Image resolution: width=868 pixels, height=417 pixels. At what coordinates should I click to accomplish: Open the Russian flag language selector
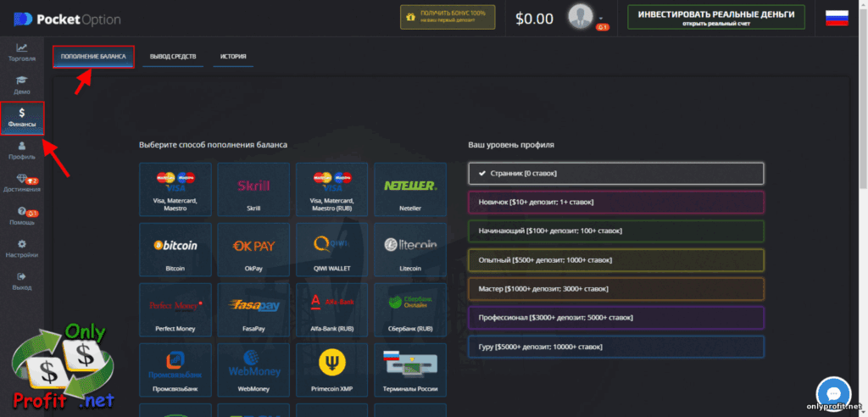pyautogui.click(x=837, y=18)
